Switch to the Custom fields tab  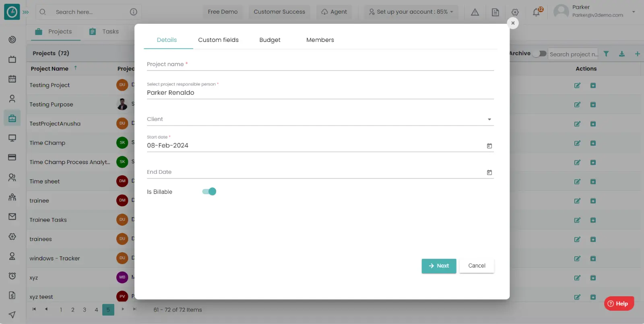(x=218, y=40)
